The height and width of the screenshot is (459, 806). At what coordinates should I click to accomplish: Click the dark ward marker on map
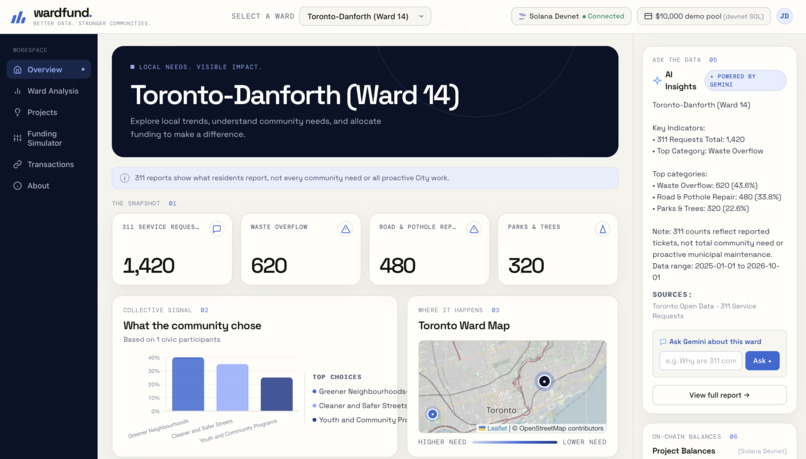[x=544, y=381]
